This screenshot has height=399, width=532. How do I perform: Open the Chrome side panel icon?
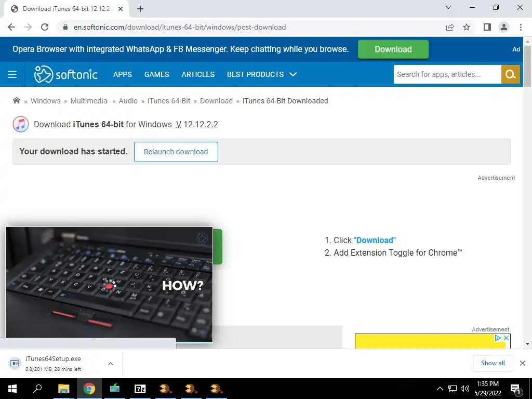[x=487, y=27]
